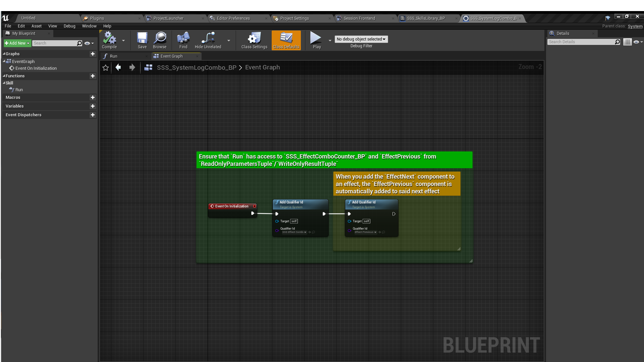This screenshot has height=362, width=644.
Task: Open the No debug object selected dropdown
Action: [361, 39]
